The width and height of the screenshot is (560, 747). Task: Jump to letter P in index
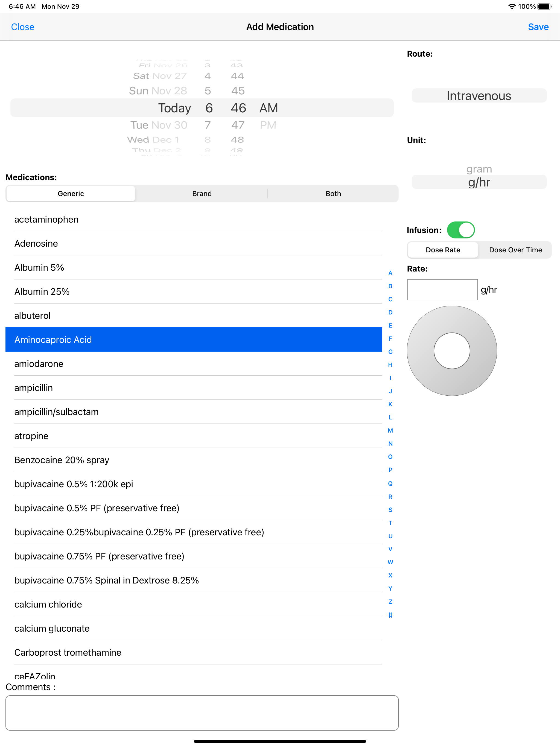pyautogui.click(x=390, y=470)
